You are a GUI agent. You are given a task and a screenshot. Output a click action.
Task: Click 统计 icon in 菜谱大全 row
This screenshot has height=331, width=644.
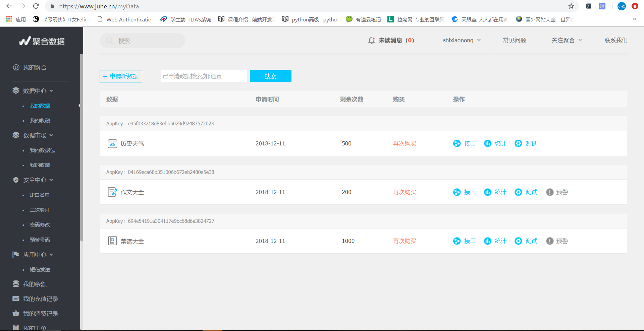point(488,241)
